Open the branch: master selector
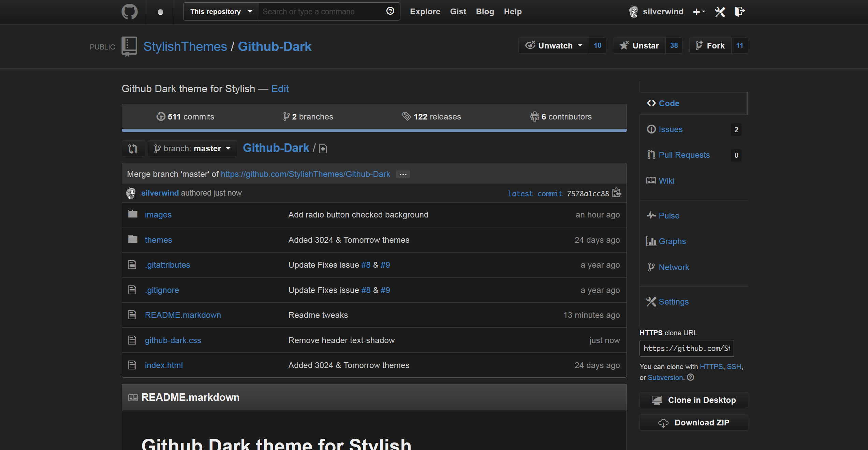Screen dimensions: 868x450 point(192,149)
